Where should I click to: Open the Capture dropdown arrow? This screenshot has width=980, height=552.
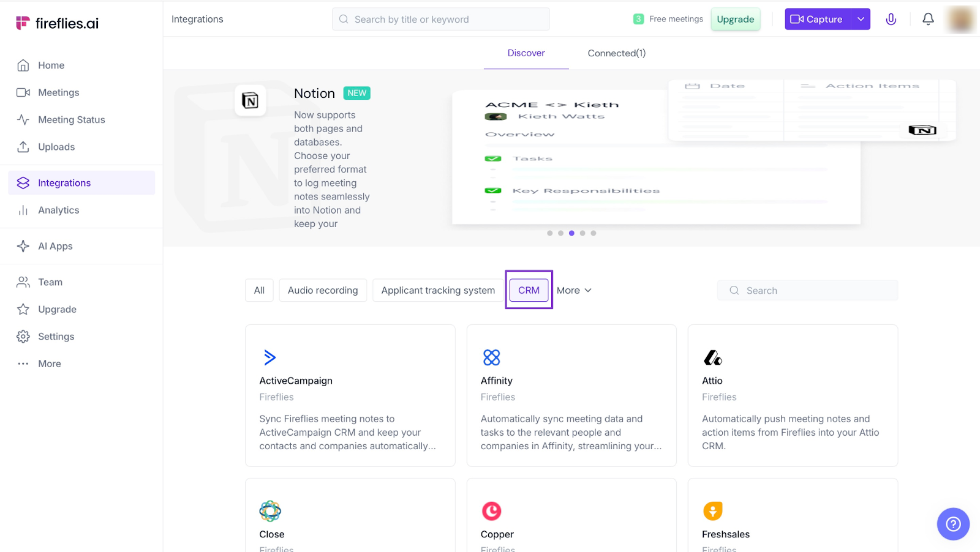click(861, 19)
